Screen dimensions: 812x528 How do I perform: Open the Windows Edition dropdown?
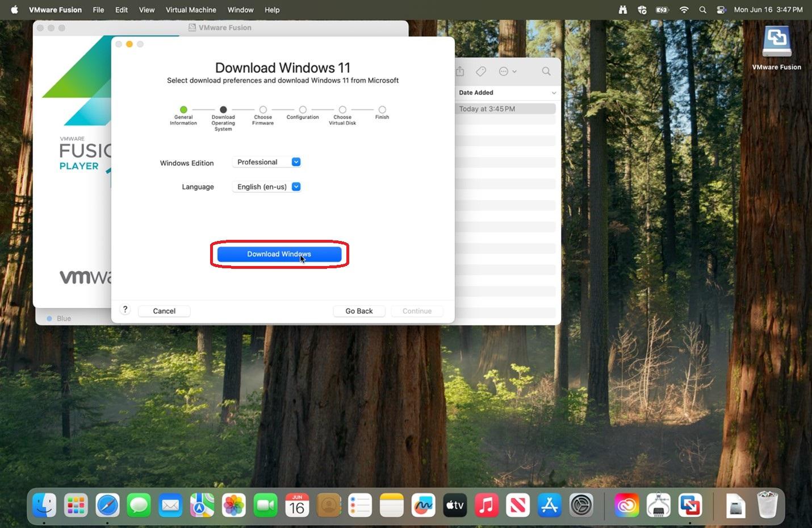tap(266, 162)
